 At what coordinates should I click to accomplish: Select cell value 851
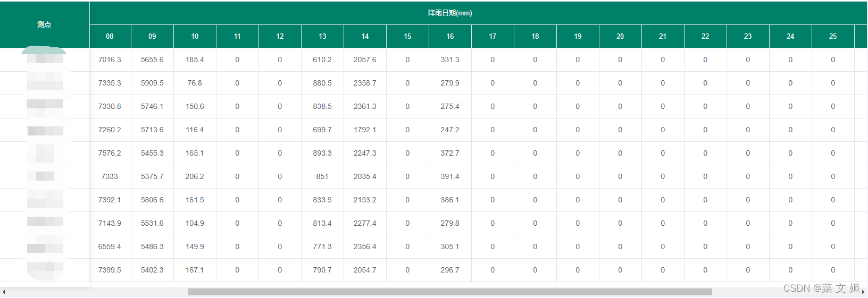tap(322, 176)
